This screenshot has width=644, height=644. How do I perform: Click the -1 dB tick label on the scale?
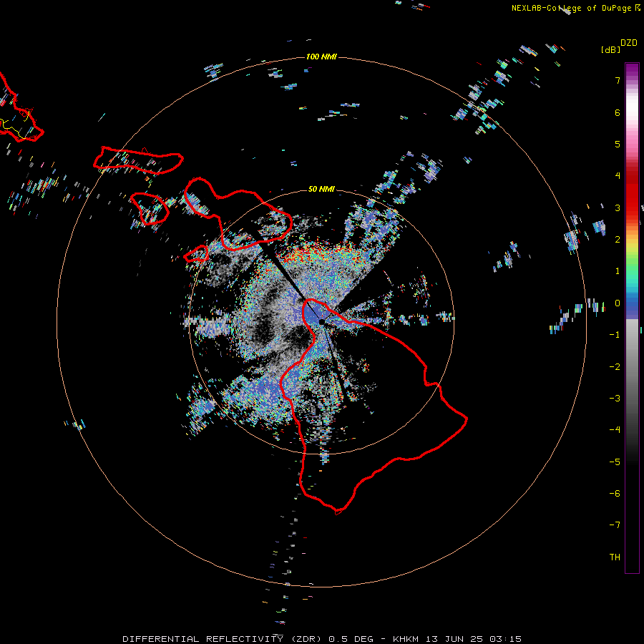tap(615, 335)
